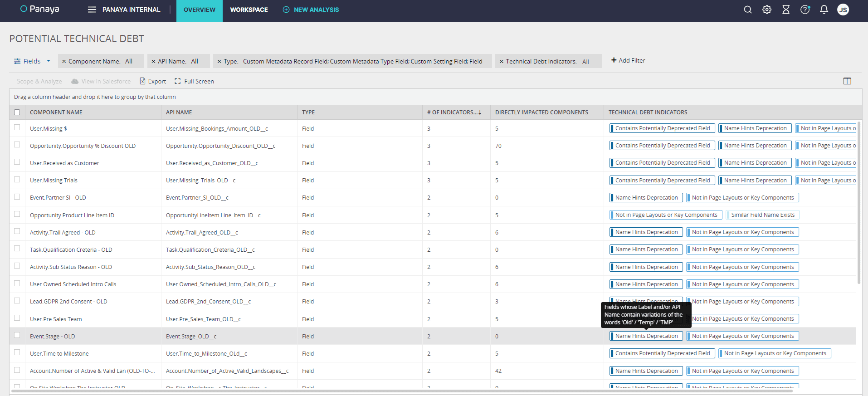Click the group-by drop area text
This screenshot has height=396, width=868.
[x=95, y=97]
